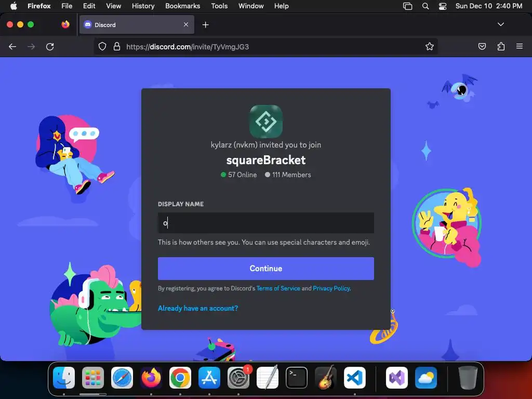This screenshot has width=532, height=399.
Task: Click the Firefox View pinned icon
Action: coord(65,24)
